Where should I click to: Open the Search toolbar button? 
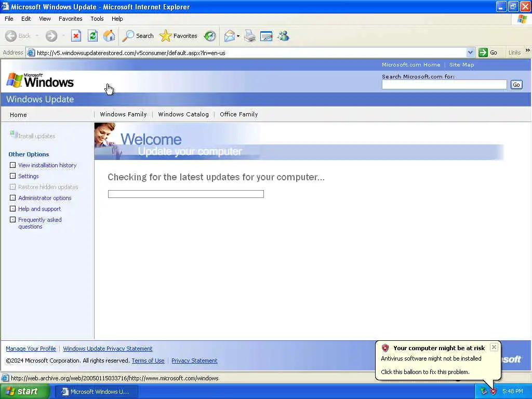pos(138,36)
